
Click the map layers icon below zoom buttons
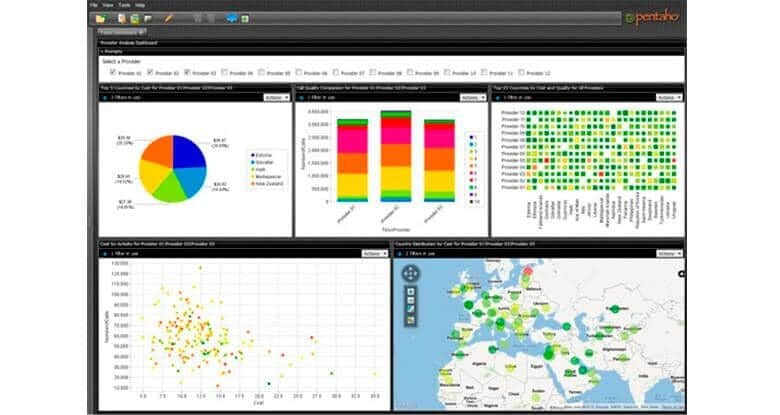click(411, 320)
